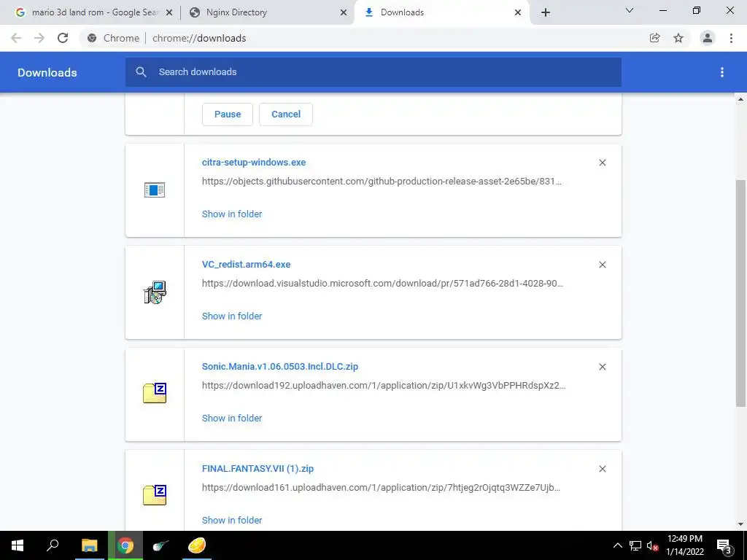Image resolution: width=747 pixels, height=560 pixels.
Task: Click the visualstudio.microsoft.com source URL
Action: tap(382, 284)
